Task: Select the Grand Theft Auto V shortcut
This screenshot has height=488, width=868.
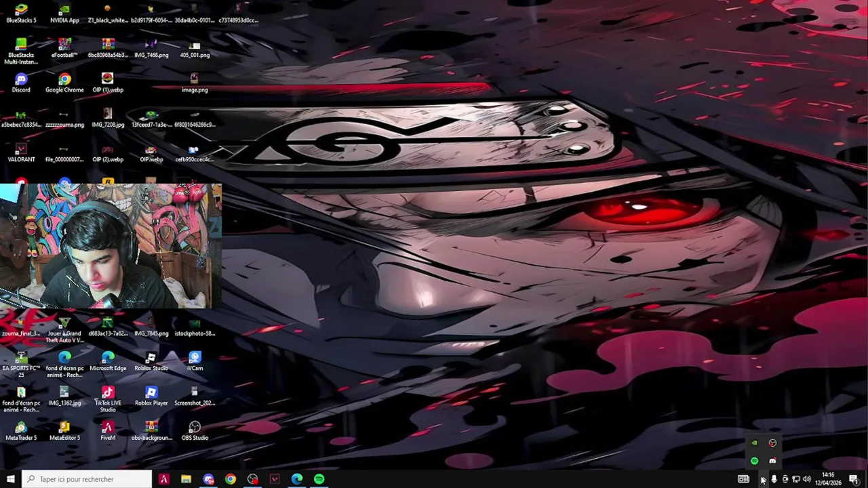Action: click(x=64, y=330)
